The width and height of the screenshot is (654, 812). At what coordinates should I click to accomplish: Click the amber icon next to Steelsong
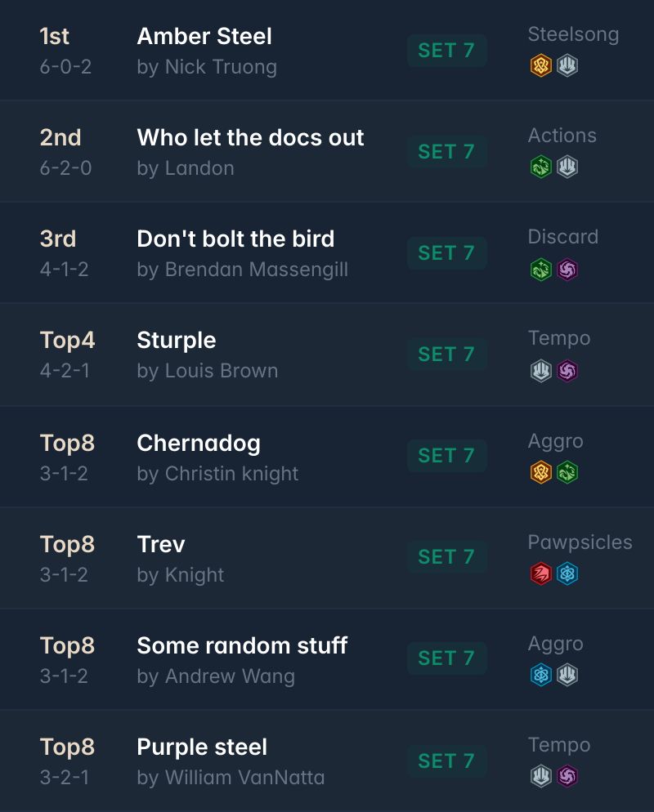pos(540,66)
